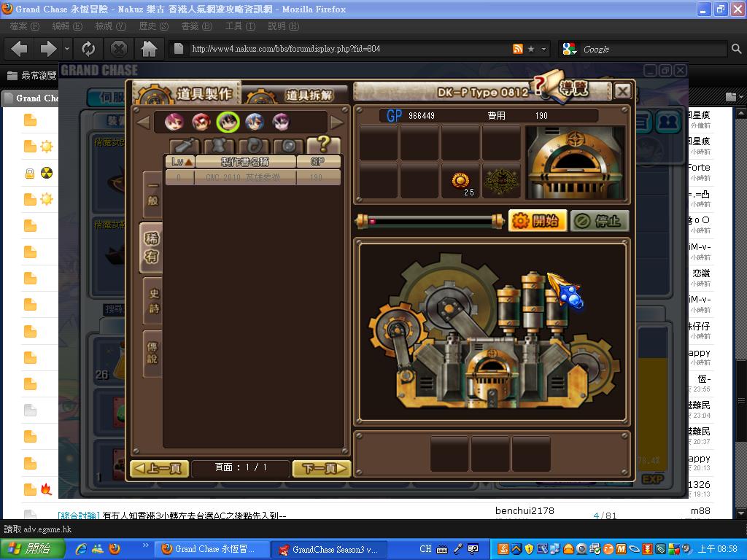
Task: Click the 開始 craft button
Action: (x=538, y=220)
